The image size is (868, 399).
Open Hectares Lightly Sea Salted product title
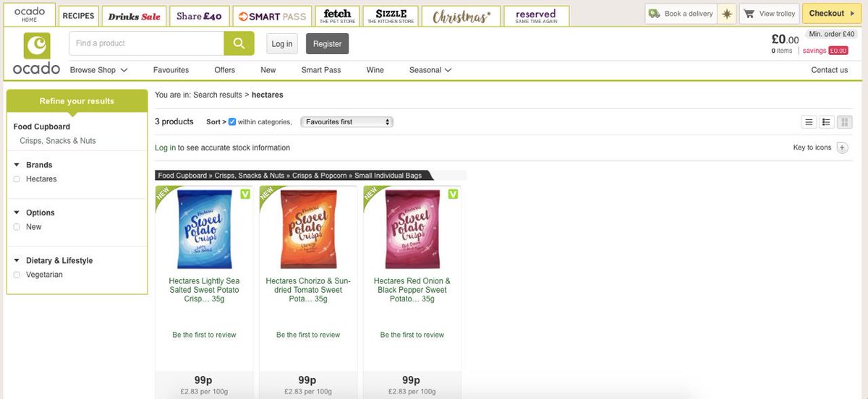(204, 290)
